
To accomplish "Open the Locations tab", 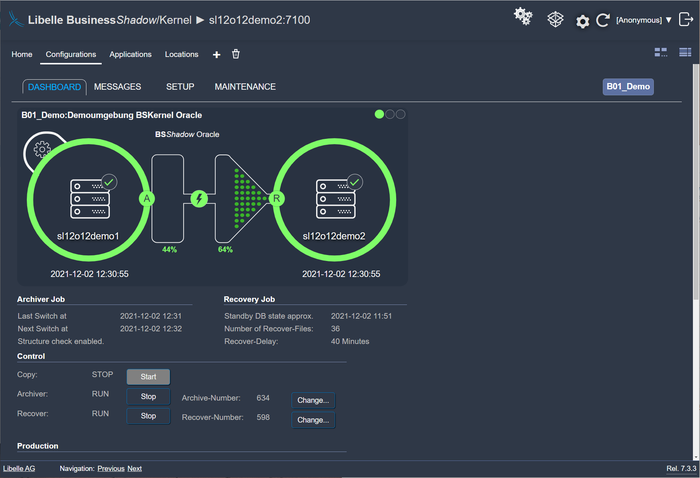I will pyautogui.click(x=181, y=54).
